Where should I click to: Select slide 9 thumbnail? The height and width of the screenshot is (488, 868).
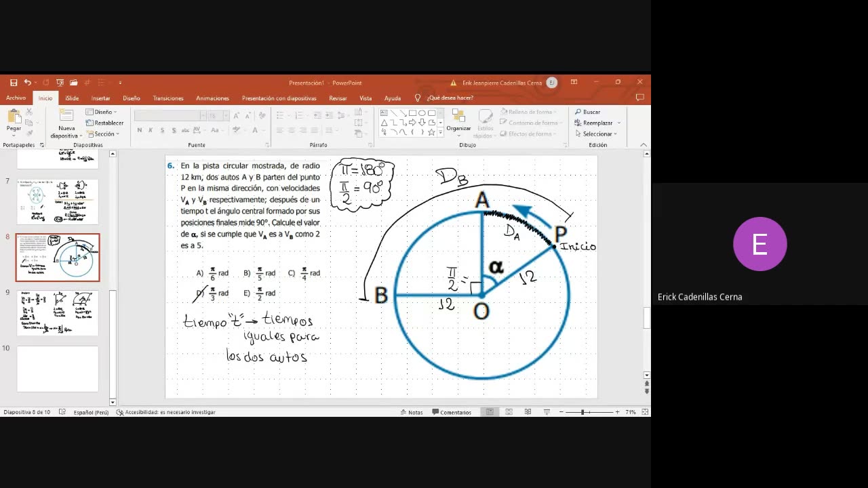(58, 312)
